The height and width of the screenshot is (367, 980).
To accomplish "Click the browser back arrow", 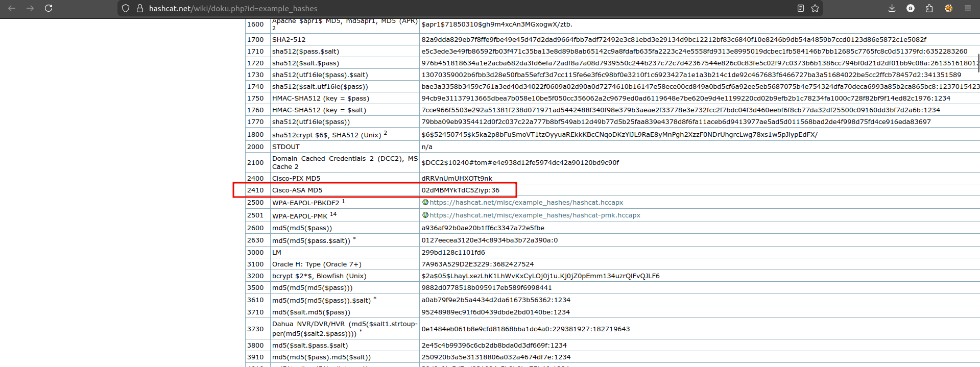I will click(x=12, y=8).
